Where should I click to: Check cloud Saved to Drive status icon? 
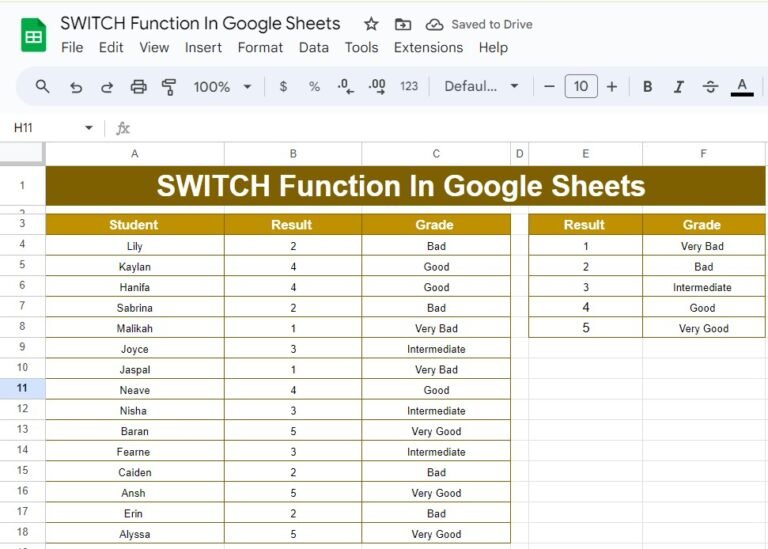(x=434, y=24)
